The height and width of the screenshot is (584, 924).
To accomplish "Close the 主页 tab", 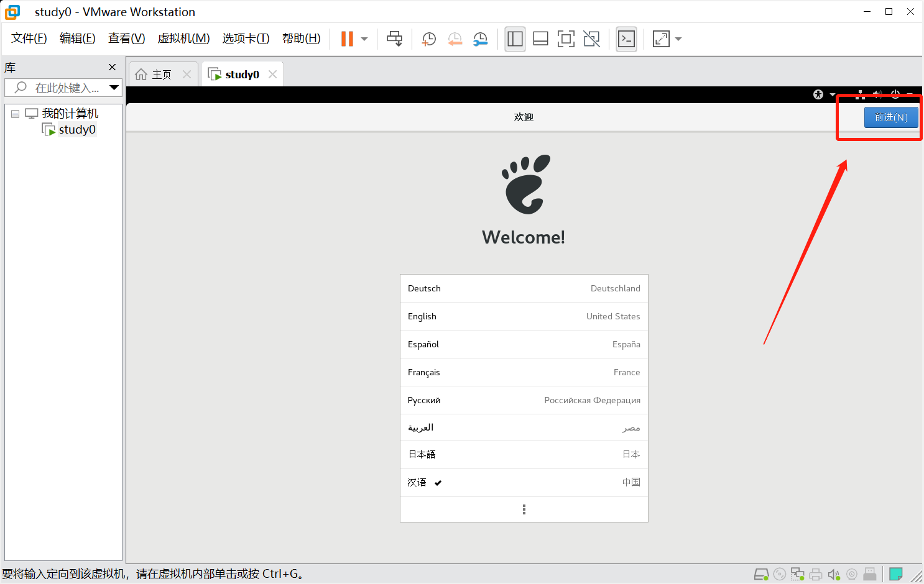I will coord(187,75).
